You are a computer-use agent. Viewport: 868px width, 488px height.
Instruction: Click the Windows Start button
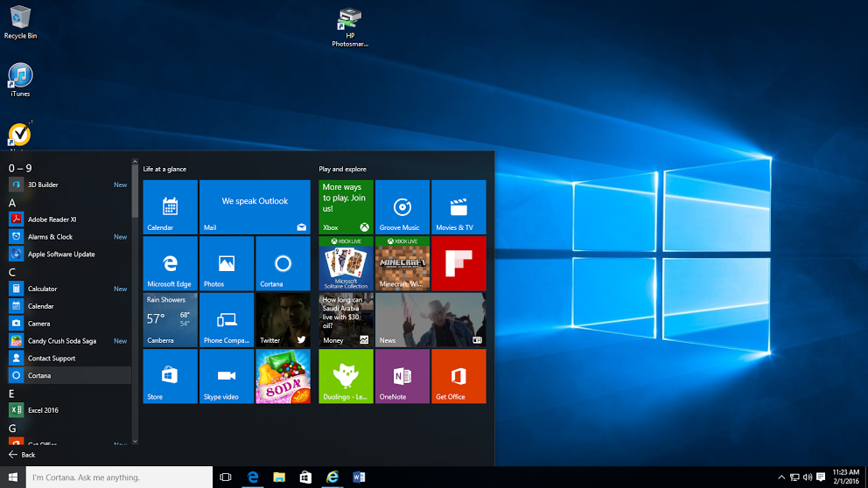pos(13,477)
